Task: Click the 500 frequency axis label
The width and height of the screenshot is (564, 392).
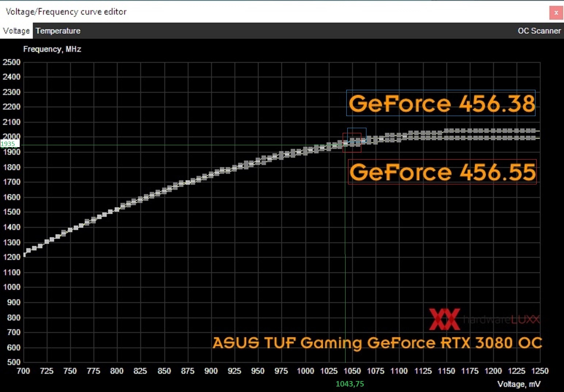Action: (14, 362)
